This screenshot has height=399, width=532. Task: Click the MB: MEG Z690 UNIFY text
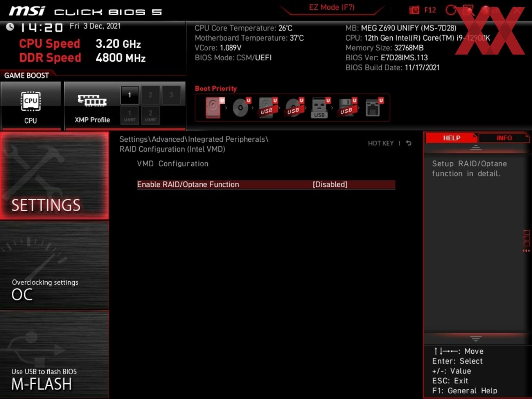point(401,28)
